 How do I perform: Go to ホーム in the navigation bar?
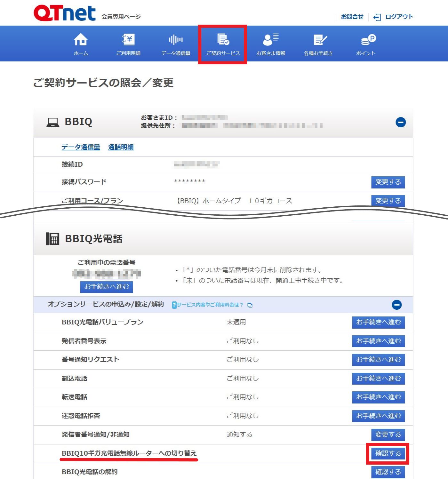81,44
